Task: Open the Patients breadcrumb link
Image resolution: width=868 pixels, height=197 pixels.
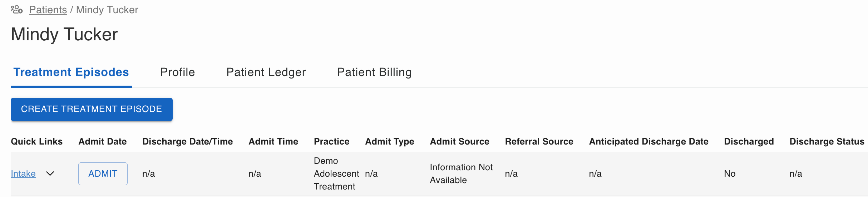Action: (x=48, y=10)
